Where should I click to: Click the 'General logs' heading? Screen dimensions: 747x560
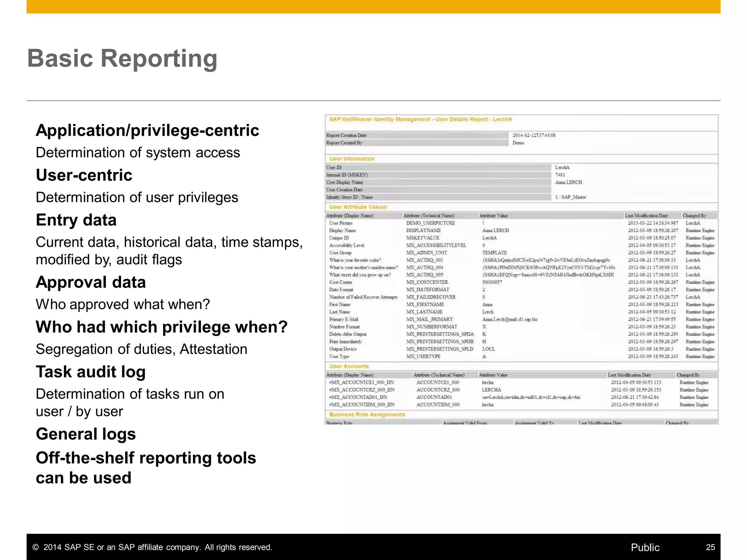(86, 434)
